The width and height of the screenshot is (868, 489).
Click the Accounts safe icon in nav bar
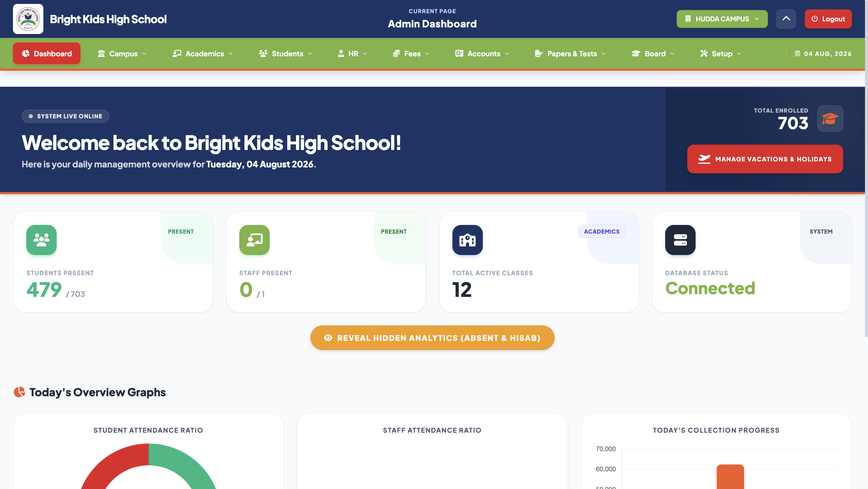459,54
